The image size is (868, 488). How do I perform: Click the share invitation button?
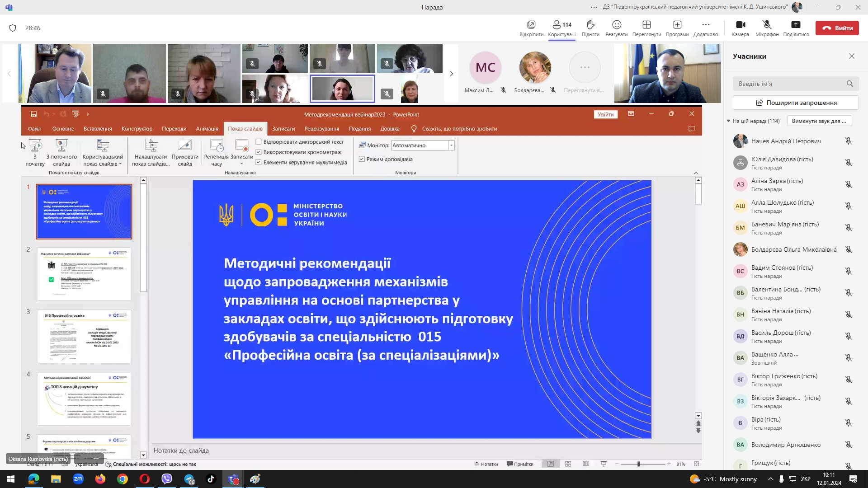pos(796,103)
